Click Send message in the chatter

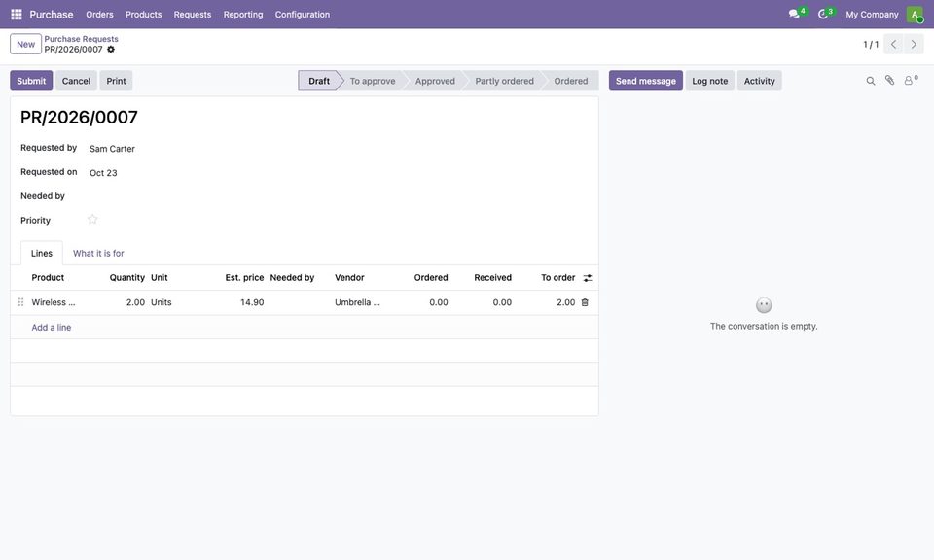coord(646,81)
